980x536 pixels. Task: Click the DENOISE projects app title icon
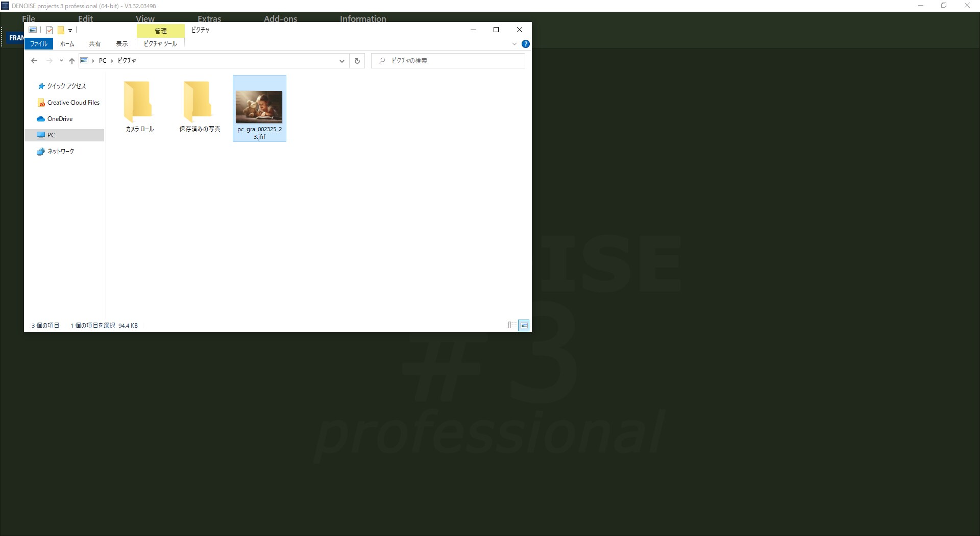pyautogui.click(x=5, y=6)
